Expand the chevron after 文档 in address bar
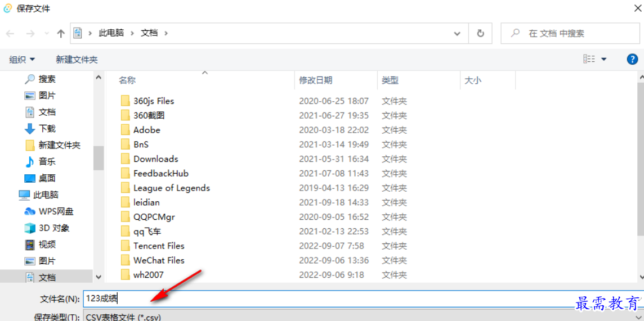Viewport: 644px width, 321px height. 166,34
